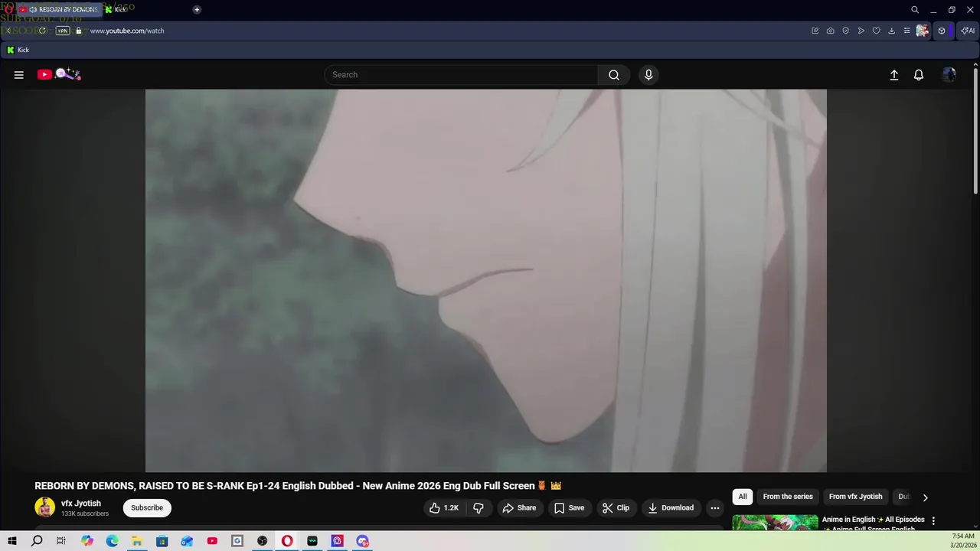Open the Opera ad blocker shield

coord(846,31)
